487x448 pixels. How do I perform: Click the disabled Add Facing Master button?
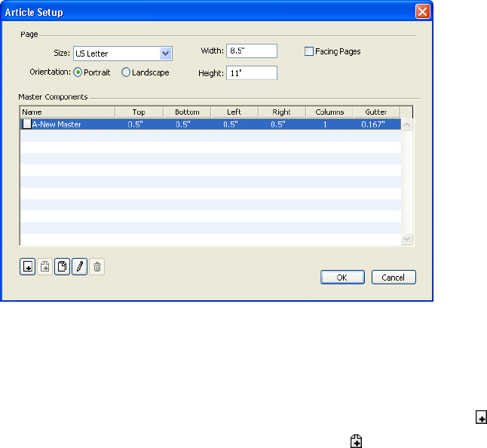point(44,266)
